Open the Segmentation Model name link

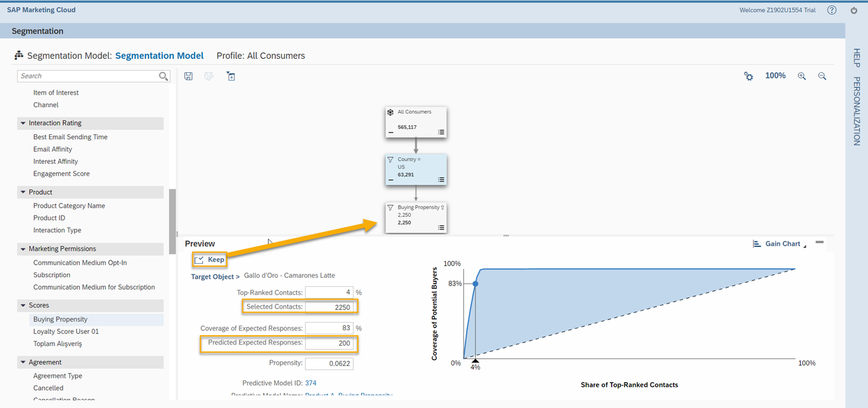pyautogui.click(x=160, y=56)
